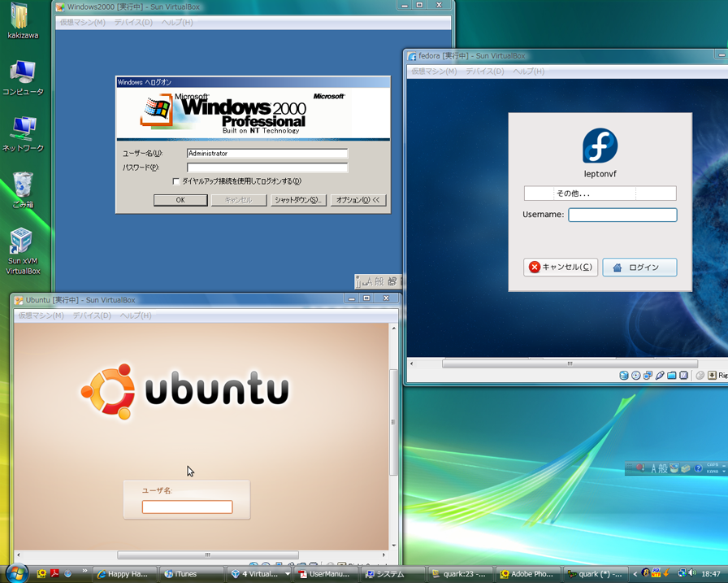The image size is (728, 583).
Task: Click the mouse capture indicator in fedora status bar
Action: coord(700,376)
